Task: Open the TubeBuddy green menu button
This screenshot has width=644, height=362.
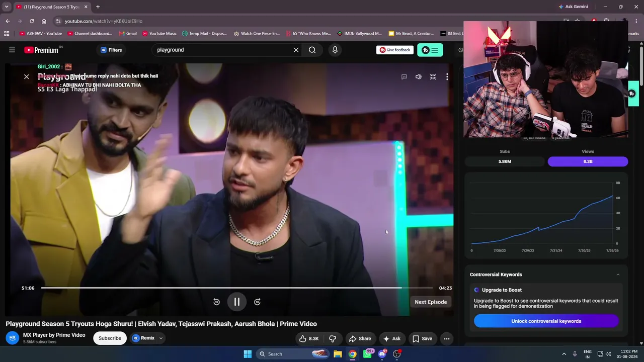Action: 430,50
